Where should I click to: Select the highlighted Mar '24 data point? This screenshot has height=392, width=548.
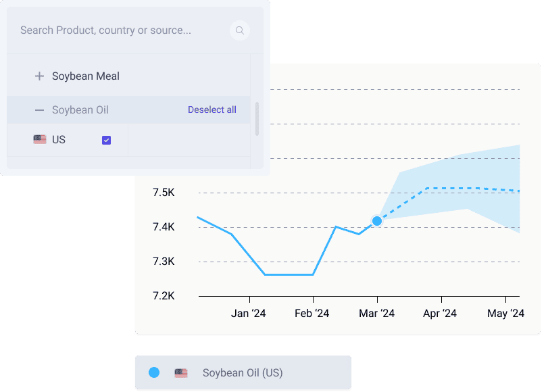[376, 220]
